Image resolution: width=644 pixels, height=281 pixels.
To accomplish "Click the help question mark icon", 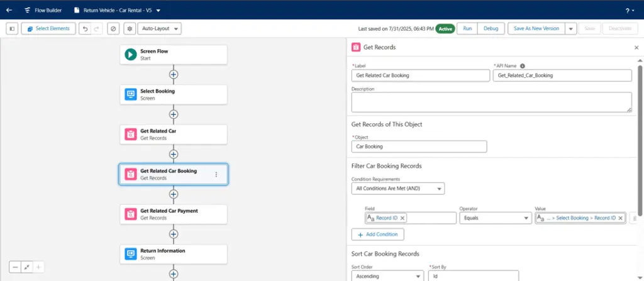I will click(628, 11).
